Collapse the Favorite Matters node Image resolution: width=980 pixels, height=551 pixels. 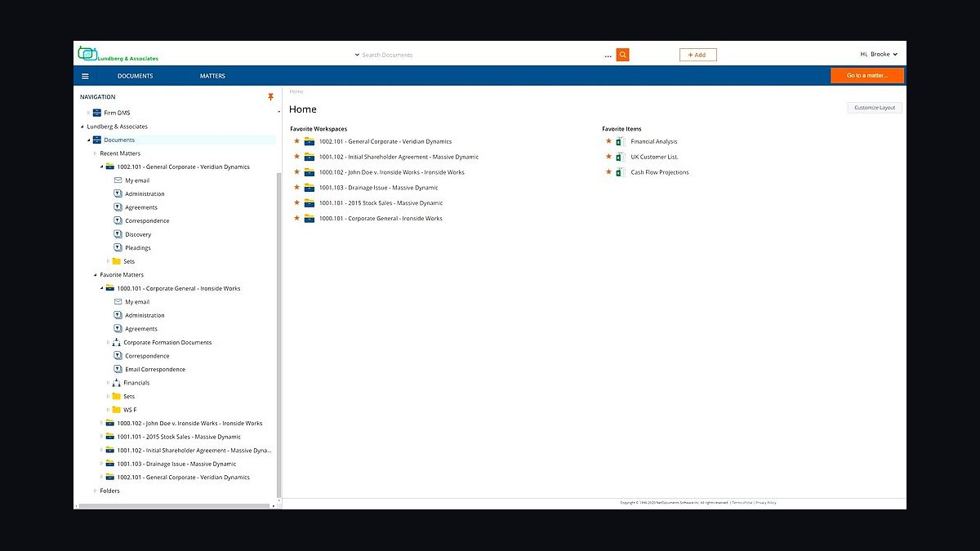95,275
